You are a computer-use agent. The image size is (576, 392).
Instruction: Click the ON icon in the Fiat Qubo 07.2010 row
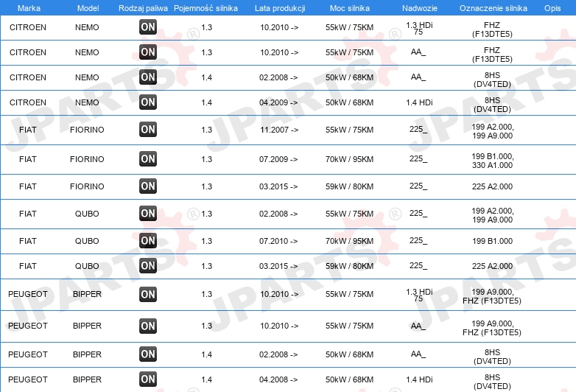148,241
